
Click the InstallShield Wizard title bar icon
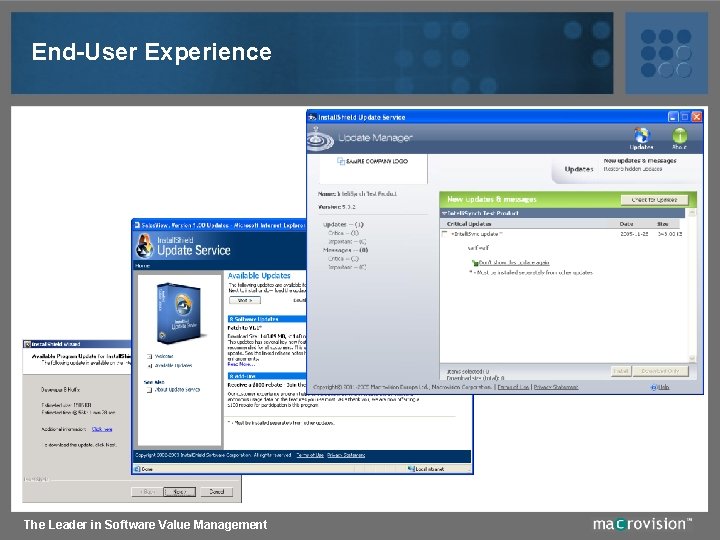[x=28, y=344]
